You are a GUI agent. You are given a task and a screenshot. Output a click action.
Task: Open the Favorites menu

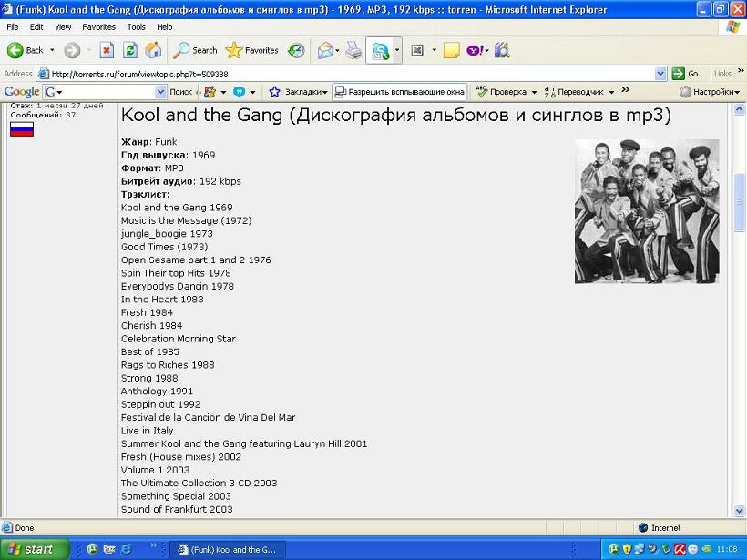coord(98,27)
